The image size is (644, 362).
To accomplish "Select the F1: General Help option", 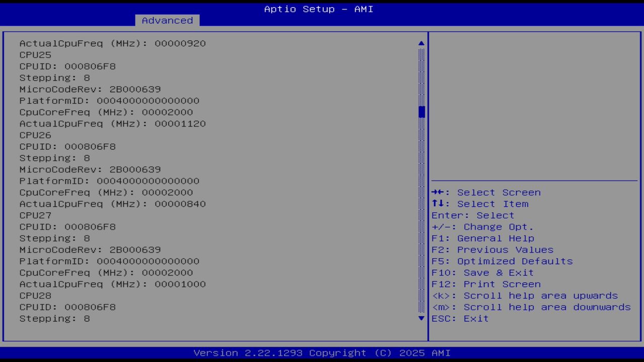I will (482, 238).
